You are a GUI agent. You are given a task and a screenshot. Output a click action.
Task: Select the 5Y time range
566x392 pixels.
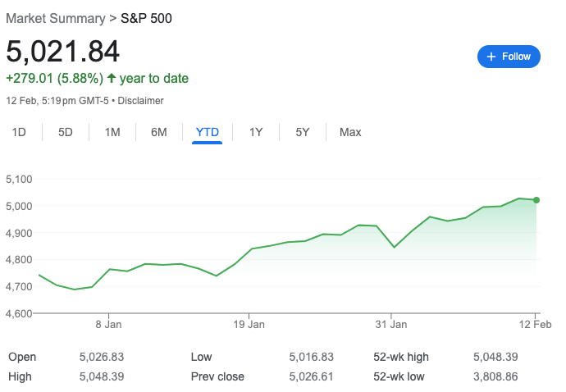(303, 132)
